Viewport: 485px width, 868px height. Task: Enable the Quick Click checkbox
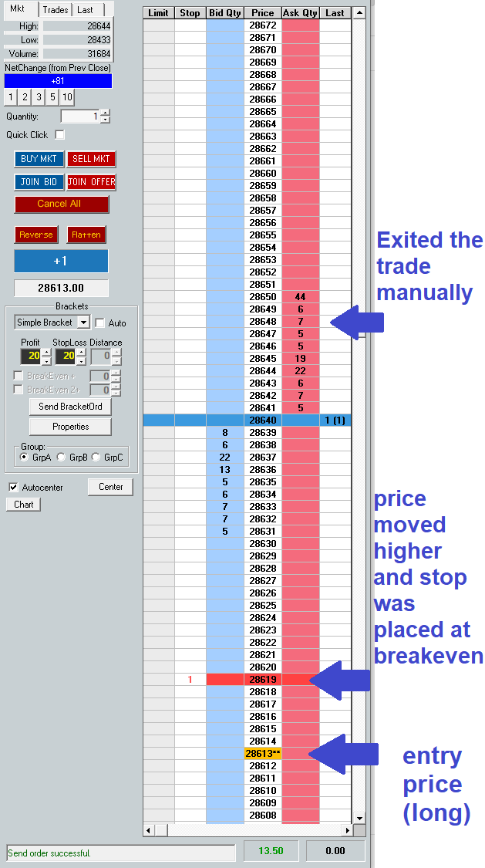click(60, 135)
